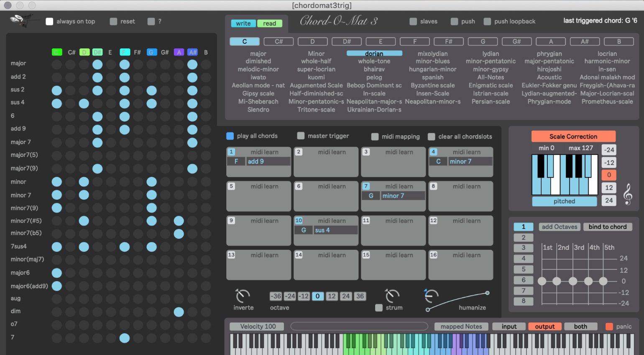
Task: Enable the push checkbox
Action: (454, 21)
